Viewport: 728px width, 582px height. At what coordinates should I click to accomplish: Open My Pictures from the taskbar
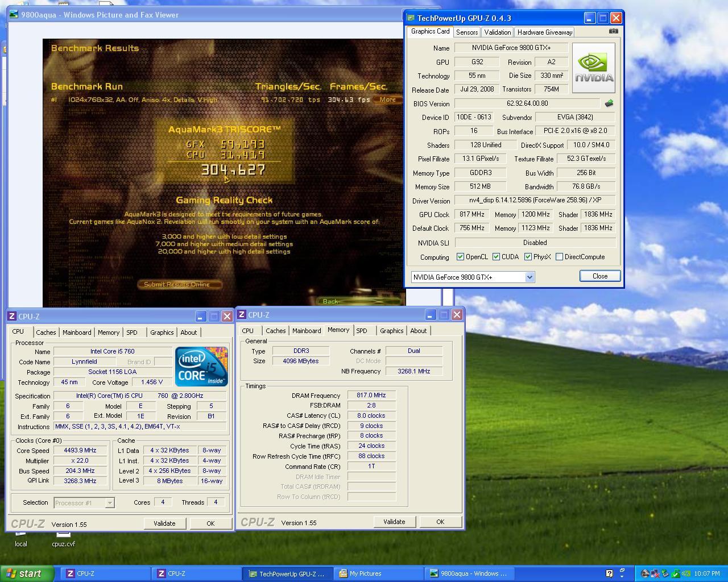[x=378, y=573]
